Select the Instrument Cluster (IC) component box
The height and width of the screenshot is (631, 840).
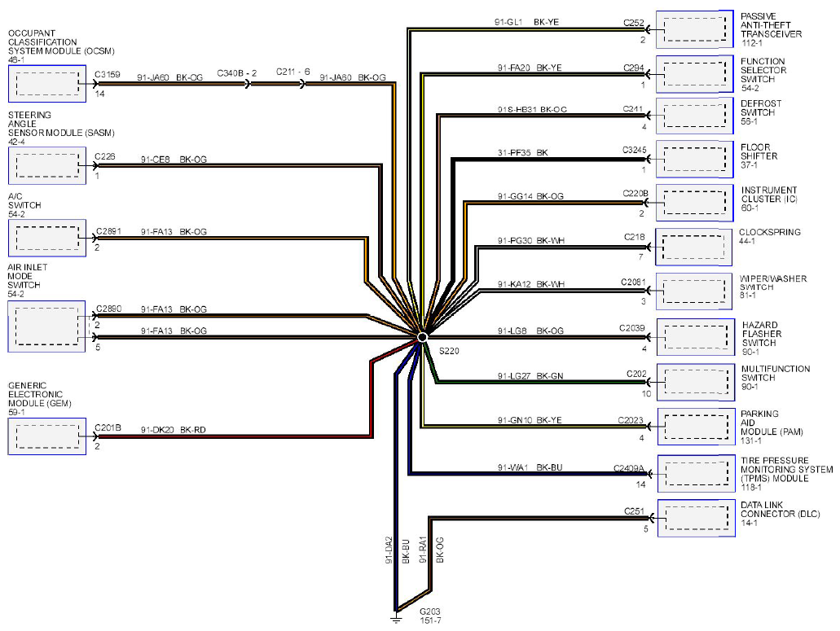click(695, 203)
